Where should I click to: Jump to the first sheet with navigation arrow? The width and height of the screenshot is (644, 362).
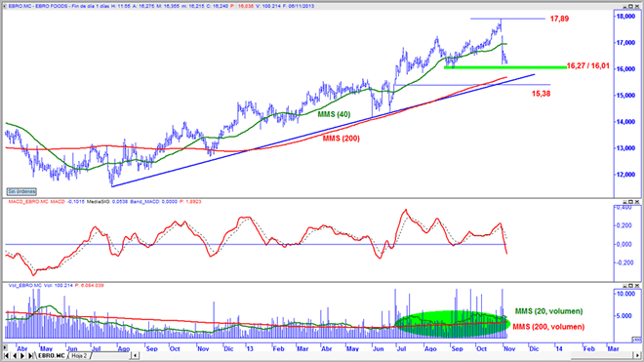click(x=6, y=356)
